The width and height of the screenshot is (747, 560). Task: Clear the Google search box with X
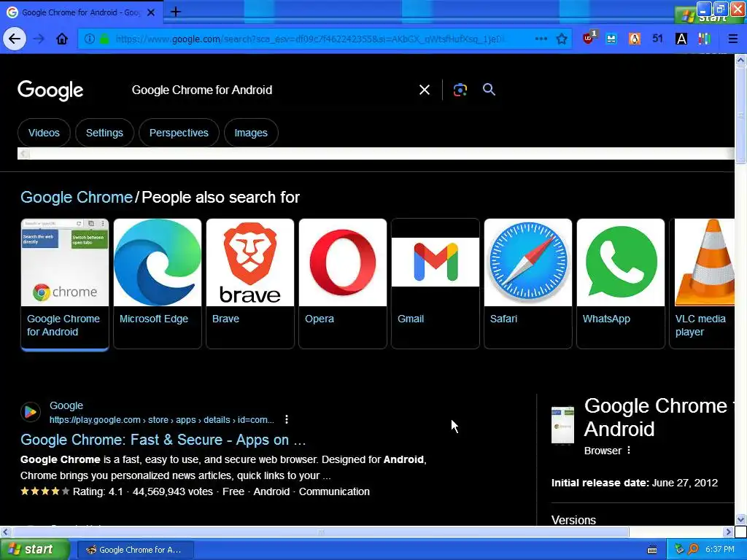[424, 90]
